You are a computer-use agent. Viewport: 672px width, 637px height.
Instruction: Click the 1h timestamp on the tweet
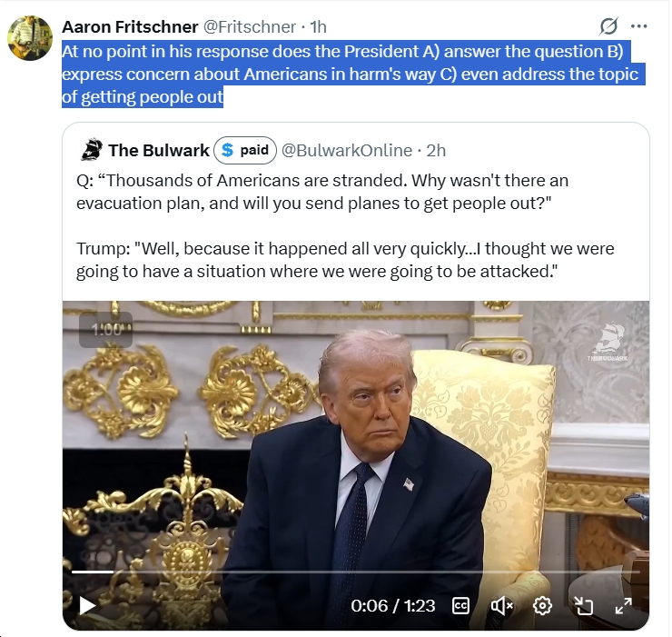coord(318,27)
